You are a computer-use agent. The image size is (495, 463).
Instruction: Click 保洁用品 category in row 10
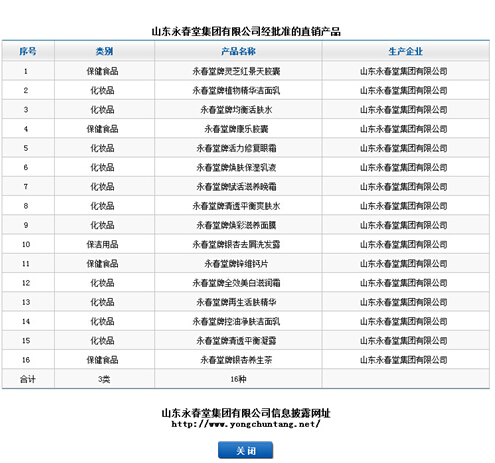102,244
